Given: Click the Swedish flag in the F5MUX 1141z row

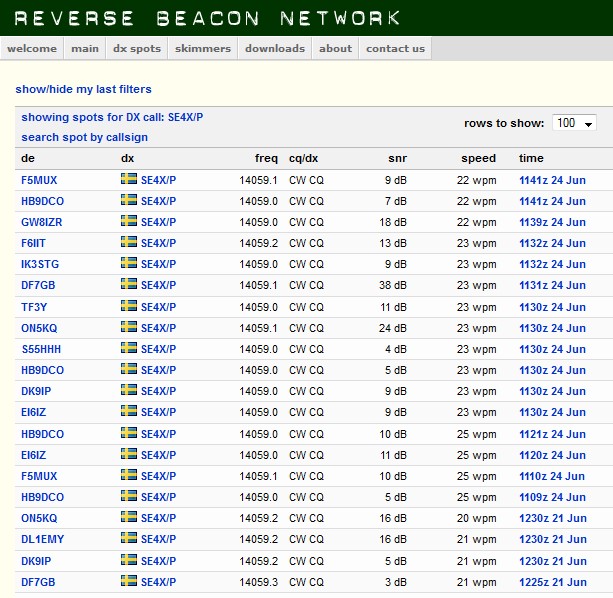Looking at the screenshot, I should 128,180.
